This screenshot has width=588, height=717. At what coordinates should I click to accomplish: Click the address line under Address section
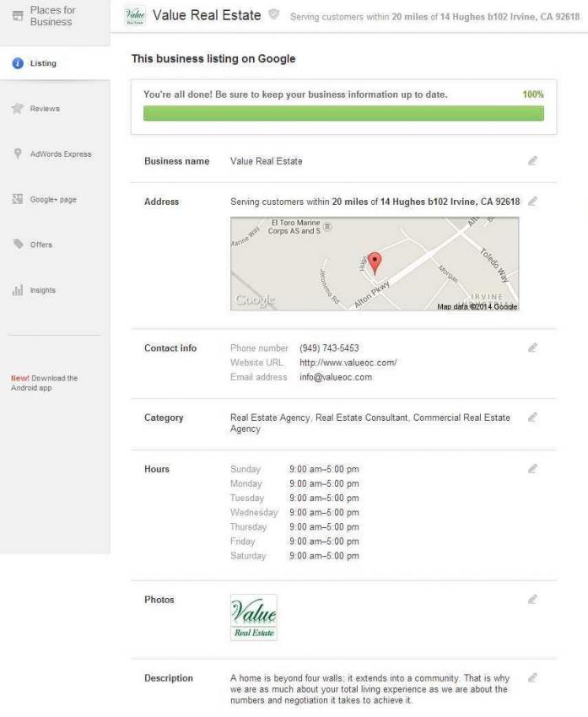[x=375, y=202]
